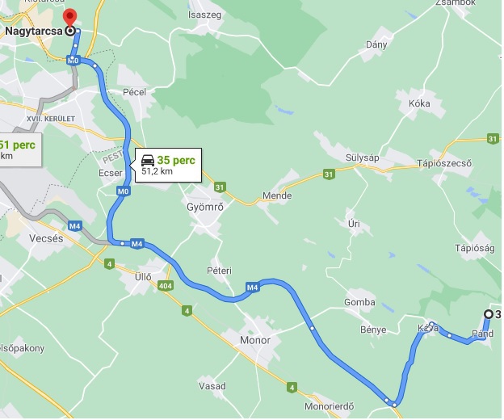Select the Gyömrő town label
Image resolution: width=504 pixels, height=420 pixels.
click(205, 207)
